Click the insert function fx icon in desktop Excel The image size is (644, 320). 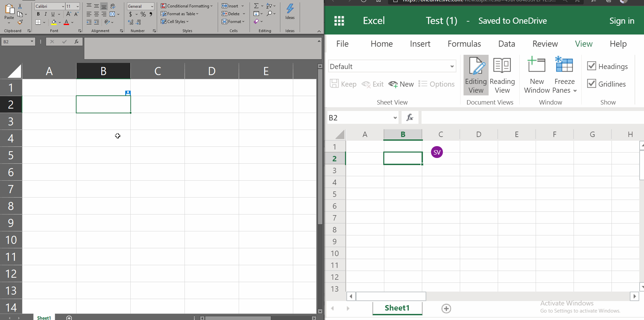pyautogui.click(x=77, y=42)
